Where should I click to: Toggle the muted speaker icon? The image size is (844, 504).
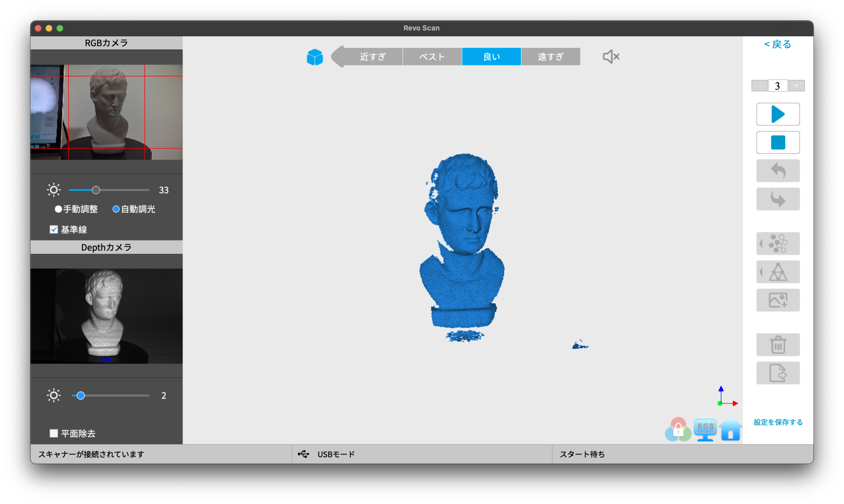(x=611, y=56)
